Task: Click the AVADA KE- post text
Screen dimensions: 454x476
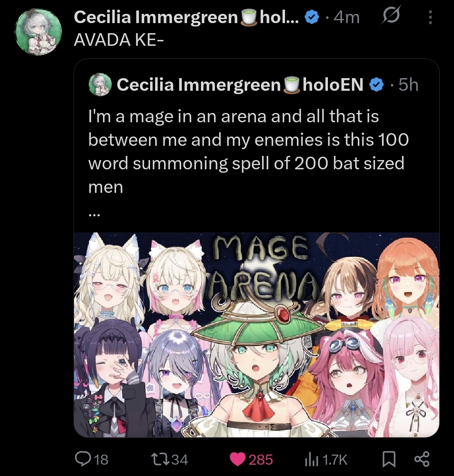Action: (x=119, y=39)
